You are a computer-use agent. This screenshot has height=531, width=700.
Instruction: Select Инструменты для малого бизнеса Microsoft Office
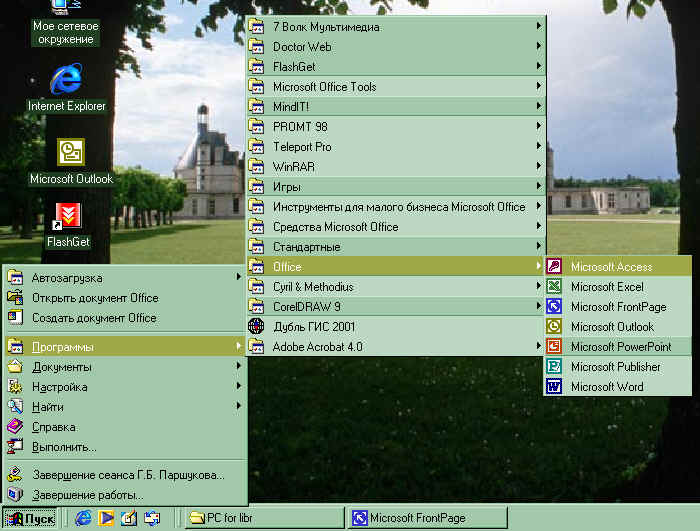(396, 206)
